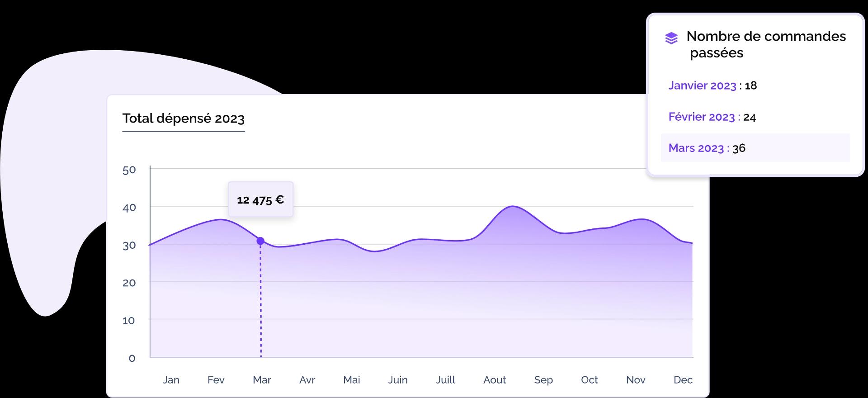Viewport: 868px width, 398px height.
Task: Click the Nombre de commandes passées heading
Action: click(766, 44)
